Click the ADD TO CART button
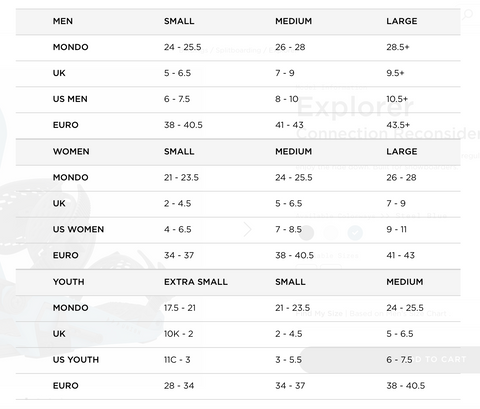Screen dimensions: 480x409 (390, 360)
